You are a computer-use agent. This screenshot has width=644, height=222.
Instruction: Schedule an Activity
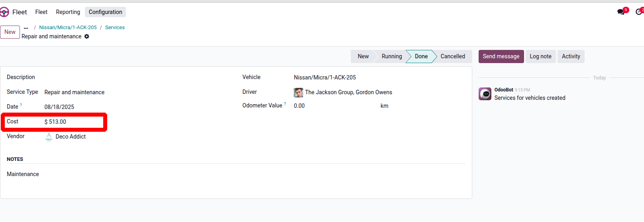pos(571,56)
